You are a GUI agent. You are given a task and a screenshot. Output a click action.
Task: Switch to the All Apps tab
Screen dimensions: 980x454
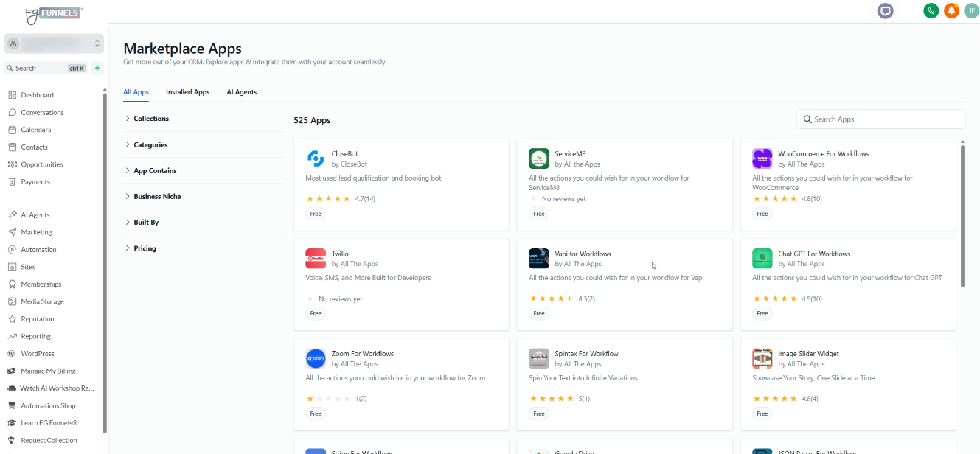pos(136,92)
